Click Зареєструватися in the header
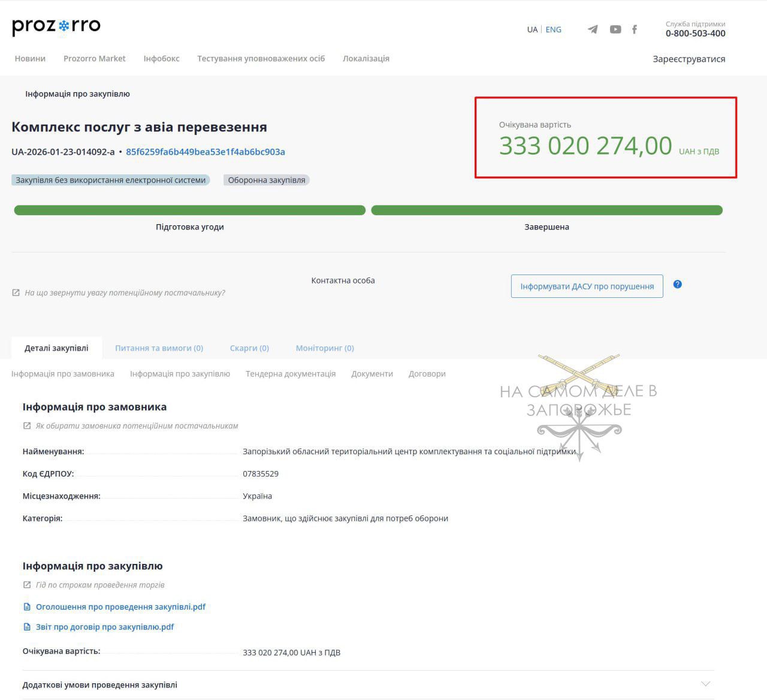 [689, 59]
